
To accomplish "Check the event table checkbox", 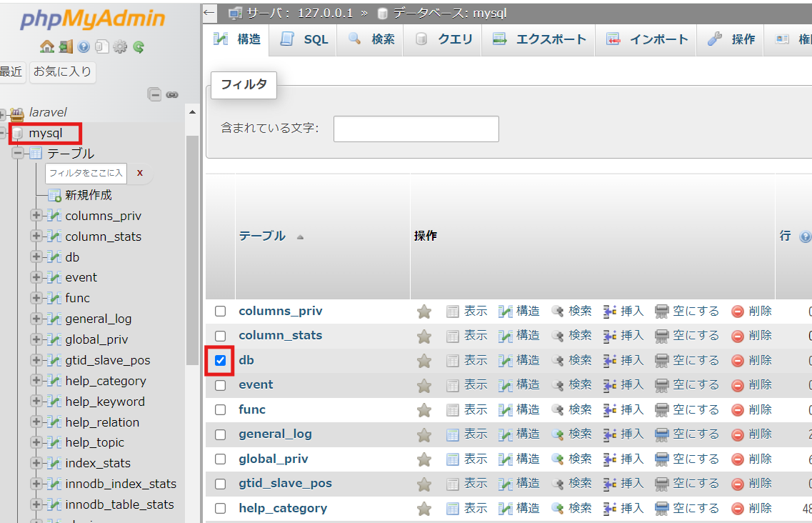I will (221, 385).
